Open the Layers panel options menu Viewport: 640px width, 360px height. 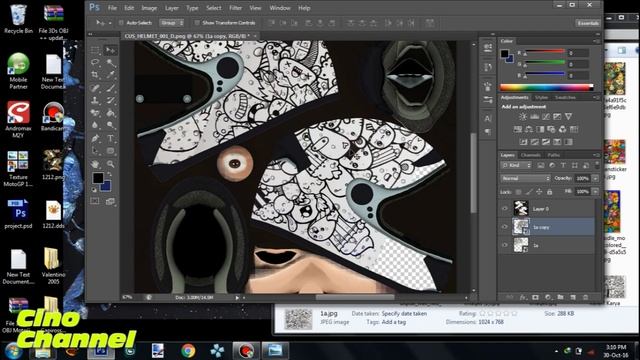[x=597, y=155]
